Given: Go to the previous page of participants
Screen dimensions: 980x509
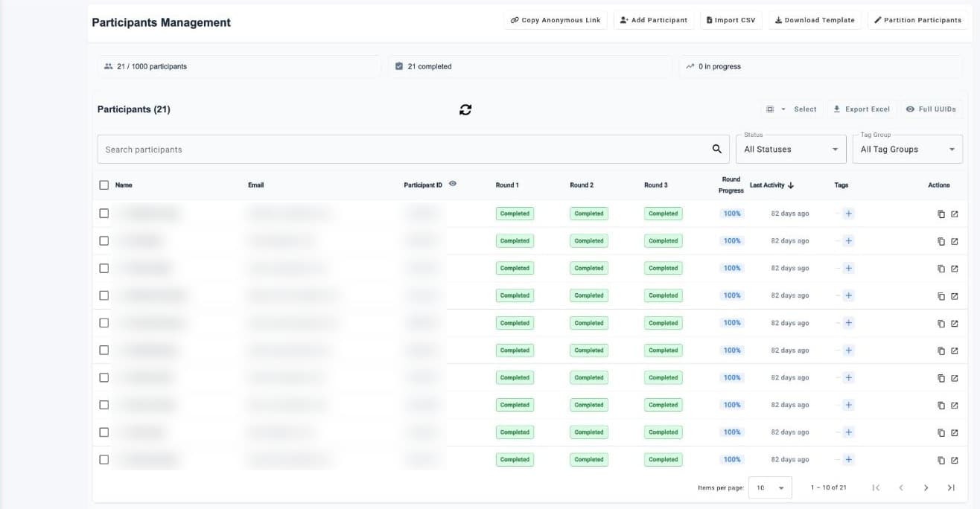Looking at the screenshot, I should [x=901, y=487].
